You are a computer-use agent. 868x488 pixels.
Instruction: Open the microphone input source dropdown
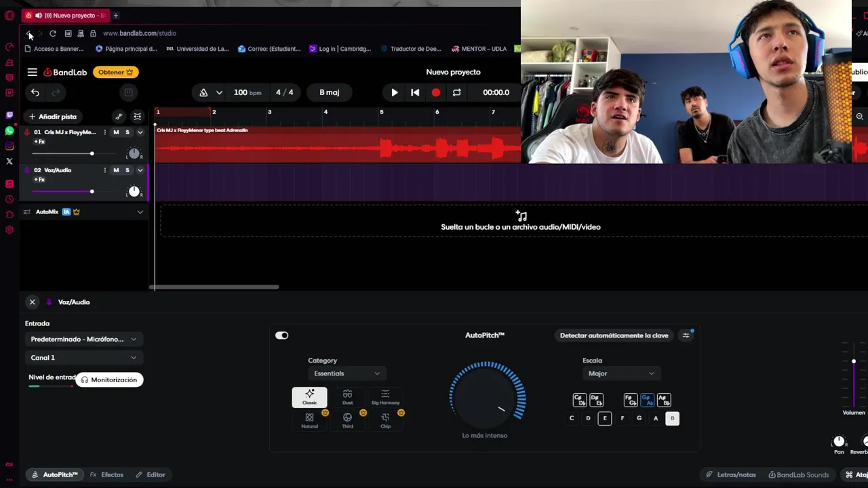83,339
